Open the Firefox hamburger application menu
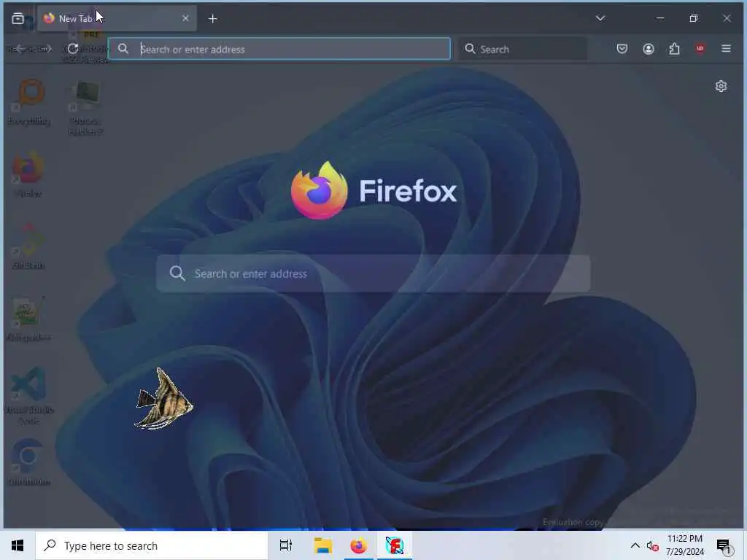 coord(726,49)
